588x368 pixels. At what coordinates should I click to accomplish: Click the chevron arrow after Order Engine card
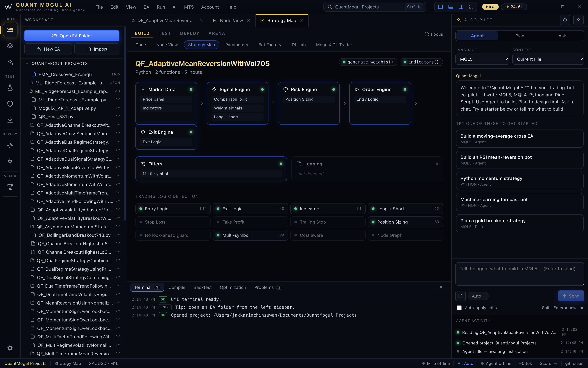[x=416, y=103]
